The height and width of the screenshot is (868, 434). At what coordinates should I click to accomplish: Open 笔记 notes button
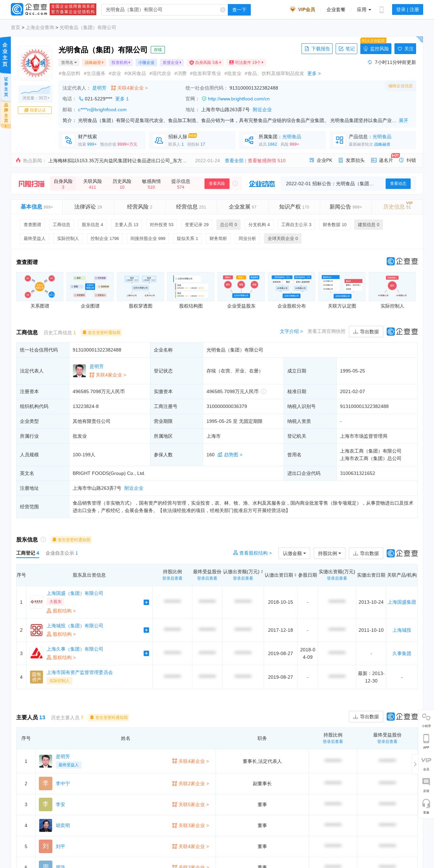point(346,49)
